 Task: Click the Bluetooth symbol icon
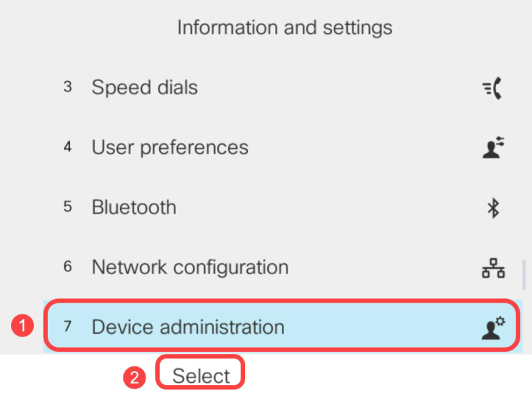(493, 208)
